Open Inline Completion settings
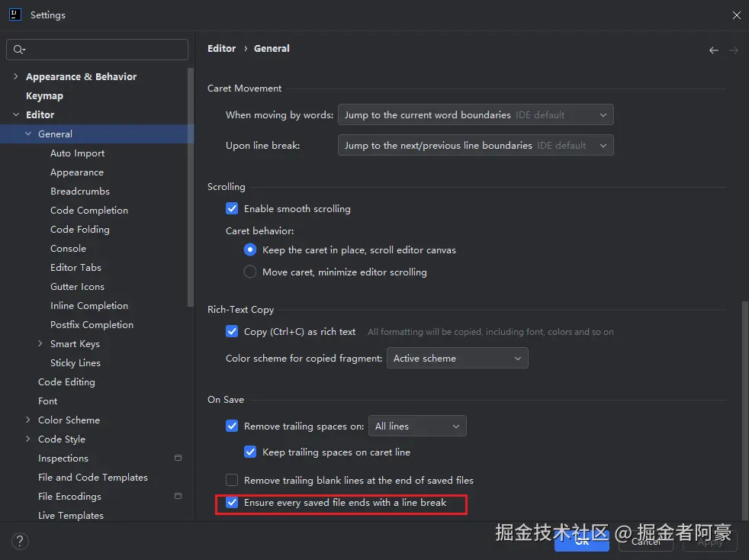Image resolution: width=749 pixels, height=560 pixels. tap(88, 306)
